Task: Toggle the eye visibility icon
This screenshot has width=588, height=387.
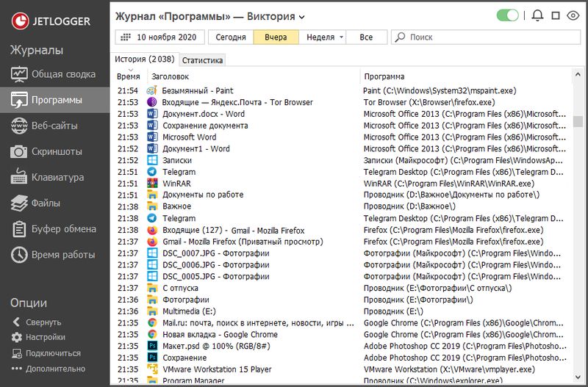Action: pyautogui.click(x=575, y=15)
